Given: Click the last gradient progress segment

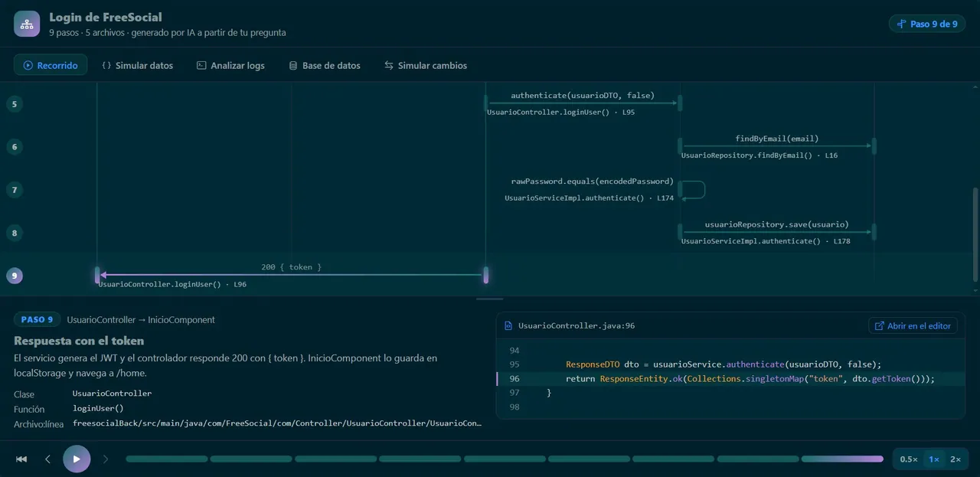Looking at the screenshot, I should 842,459.
